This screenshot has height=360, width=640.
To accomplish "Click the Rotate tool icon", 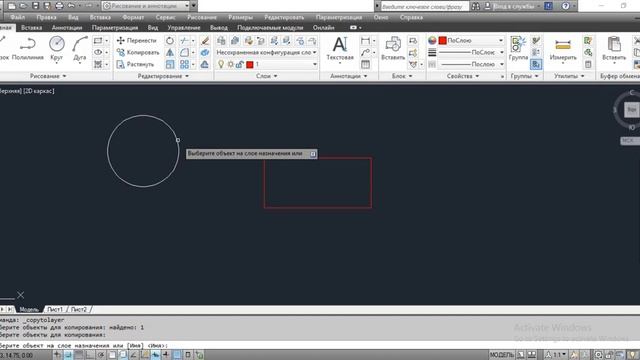I will coord(170,40).
